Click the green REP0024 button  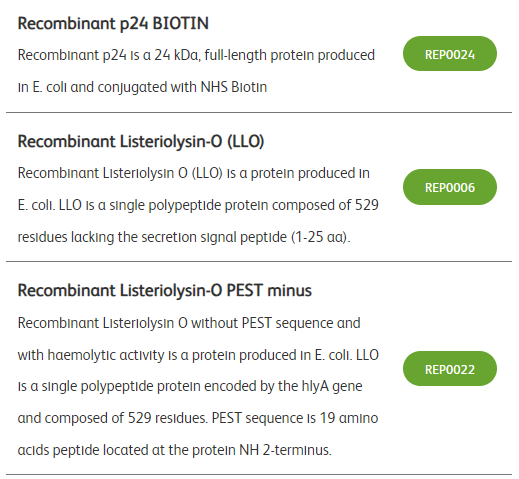coord(450,54)
